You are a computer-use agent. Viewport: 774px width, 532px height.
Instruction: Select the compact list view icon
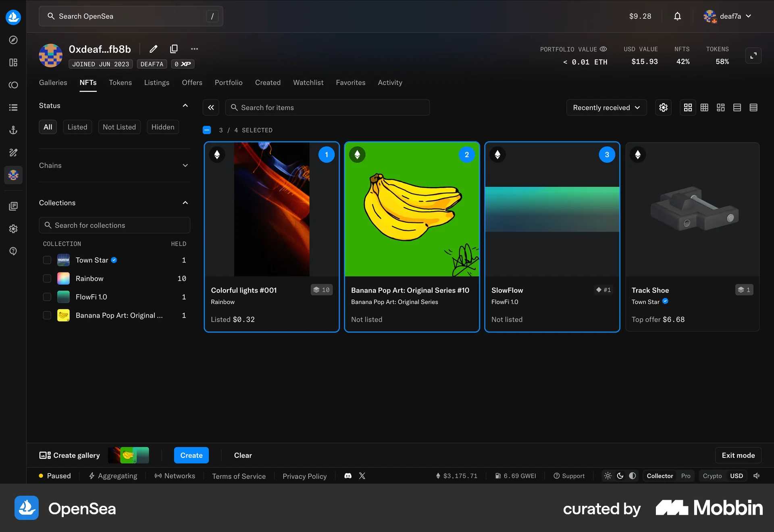click(x=753, y=107)
